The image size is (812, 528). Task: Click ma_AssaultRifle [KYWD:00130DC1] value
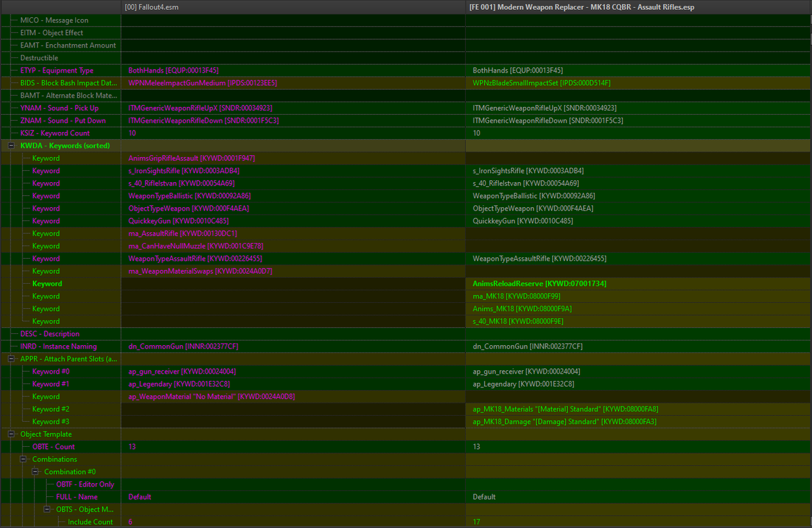183,233
